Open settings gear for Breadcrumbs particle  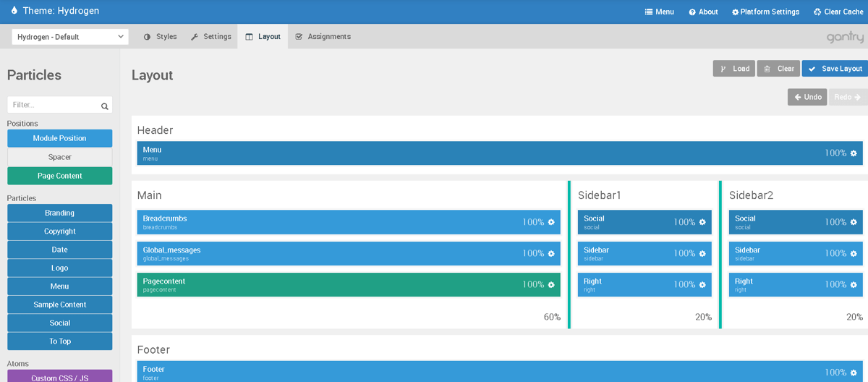coord(551,222)
